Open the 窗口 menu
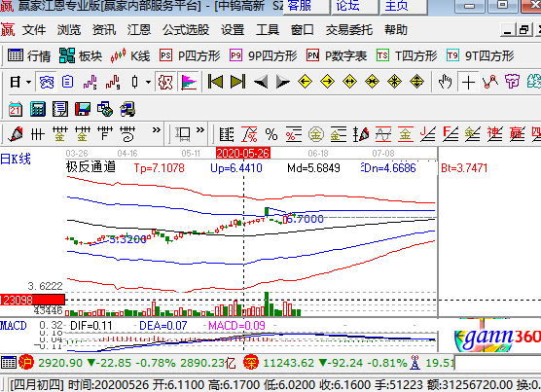 pyautogui.click(x=303, y=30)
